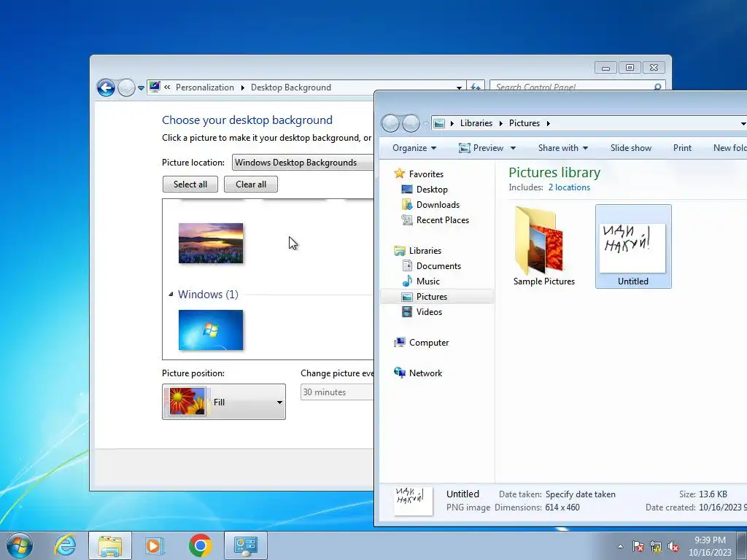The image size is (747, 560).
Task: Open the Picture position Fill dropdown
Action: [224, 402]
